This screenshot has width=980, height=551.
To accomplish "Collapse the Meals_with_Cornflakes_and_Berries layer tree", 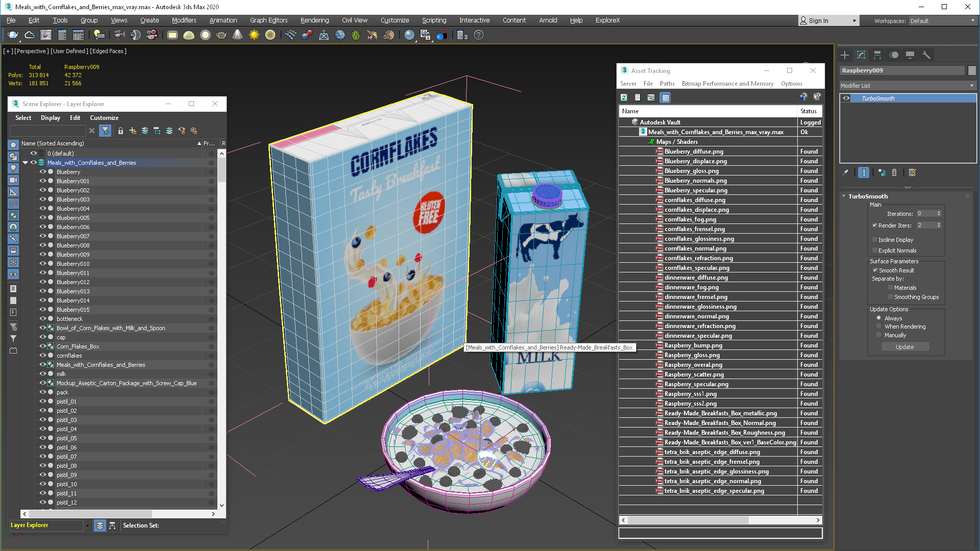I will 25,163.
